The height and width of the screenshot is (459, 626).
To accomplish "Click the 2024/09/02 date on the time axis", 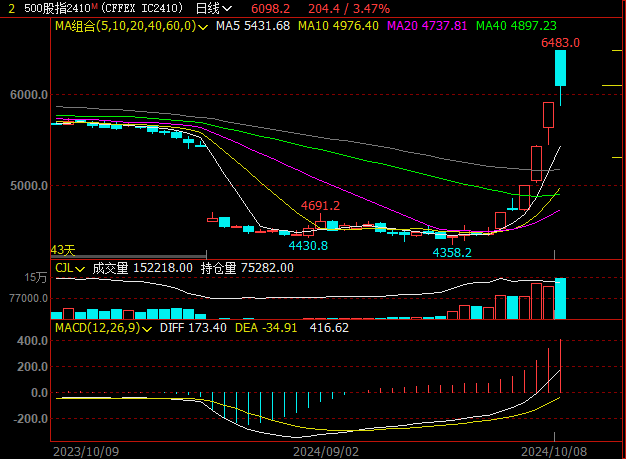I will tap(325, 451).
